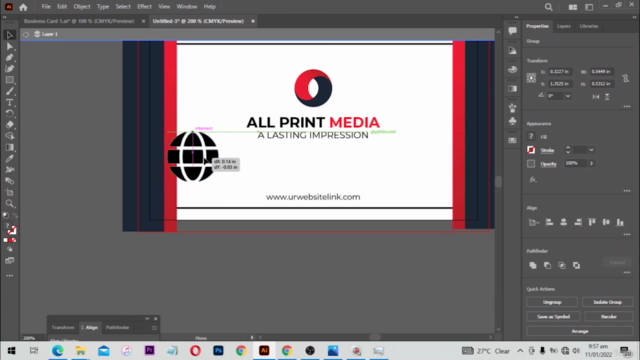Show more Pathfinder options

627,273
